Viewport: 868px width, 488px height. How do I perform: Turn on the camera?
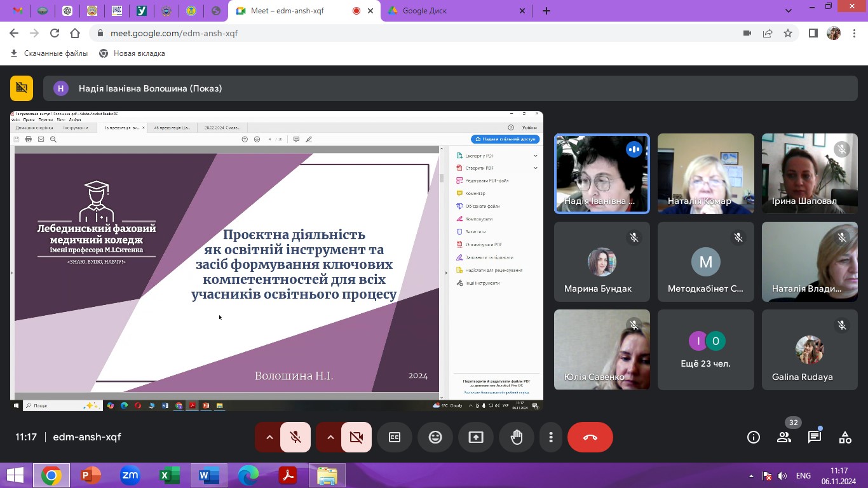356,437
